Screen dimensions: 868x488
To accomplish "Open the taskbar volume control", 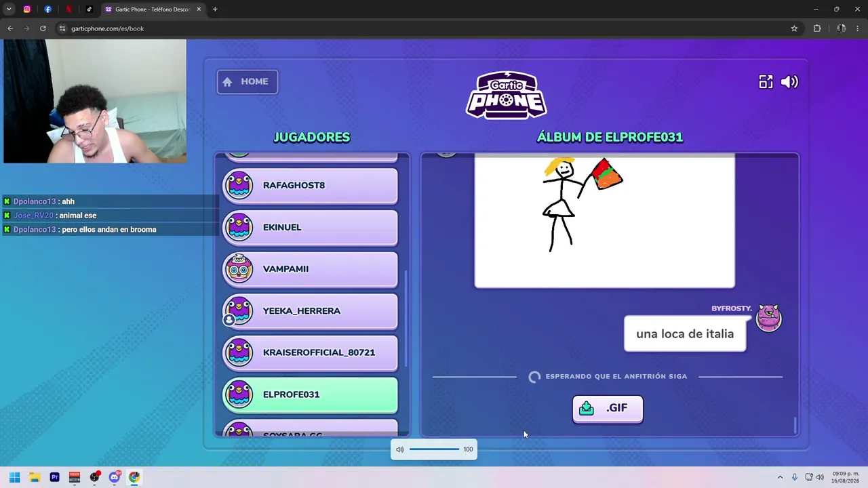I will click(820, 477).
